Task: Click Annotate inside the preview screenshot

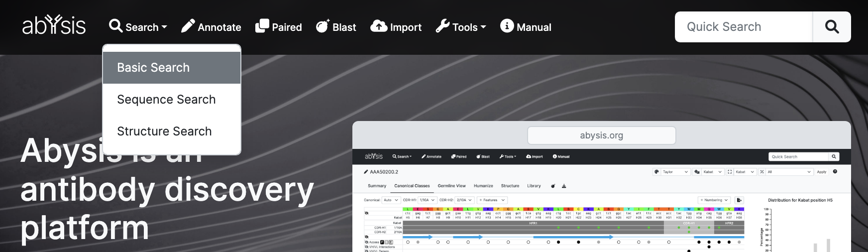Action: tap(432, 156)
